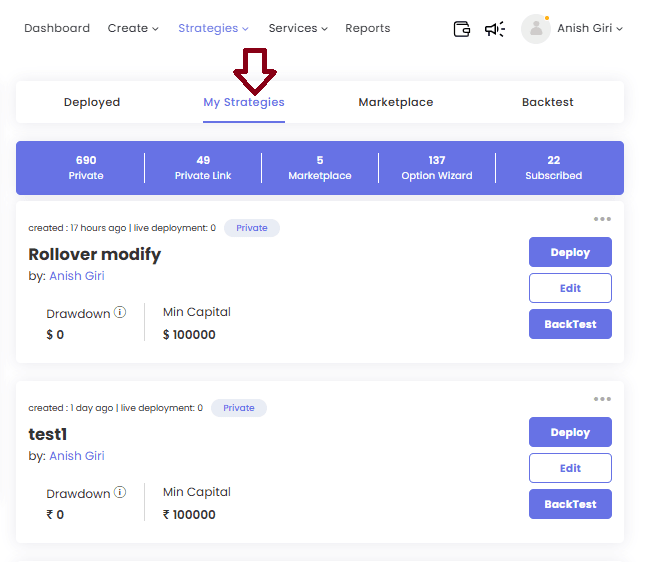Switch to the Deployed tab
This screenshot has width=648, height=562.
[x=92, y=102]
